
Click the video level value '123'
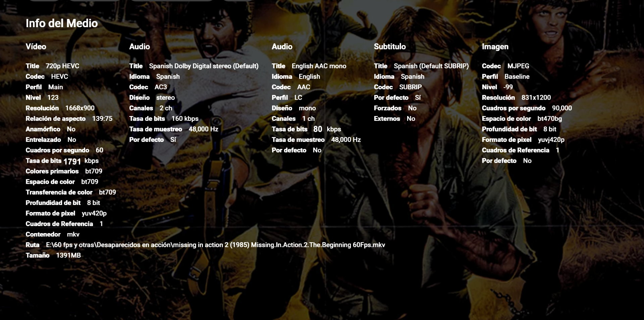53,98
